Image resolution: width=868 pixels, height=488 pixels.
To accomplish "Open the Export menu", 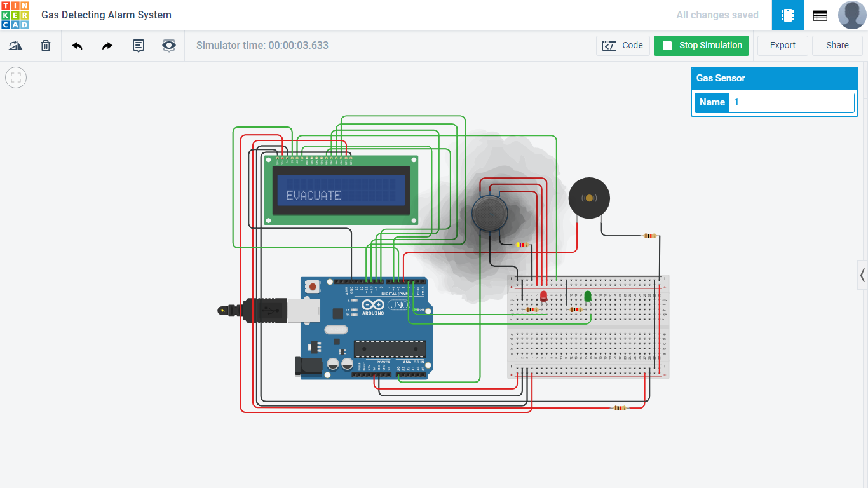I will [782, 45].
